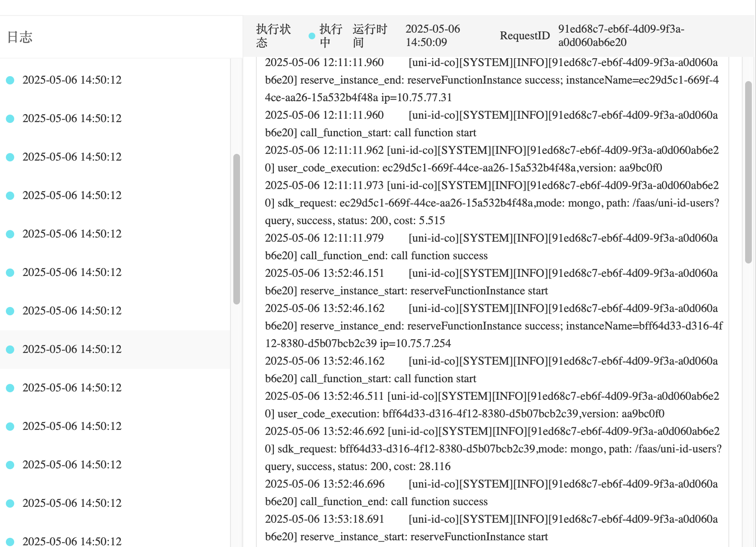Click the left log list vertical scrollbar thumb

237,229
